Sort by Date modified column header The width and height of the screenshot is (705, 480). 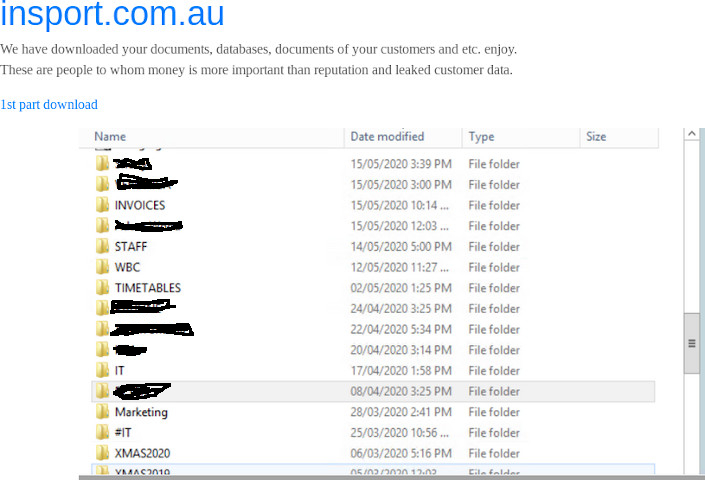coord(387,137)
